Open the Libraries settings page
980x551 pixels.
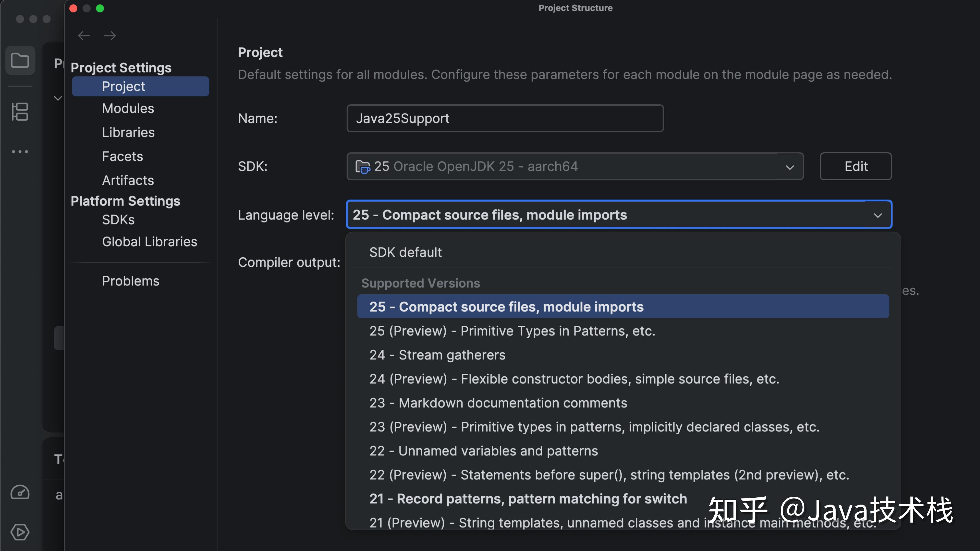(x=128, y=132)
